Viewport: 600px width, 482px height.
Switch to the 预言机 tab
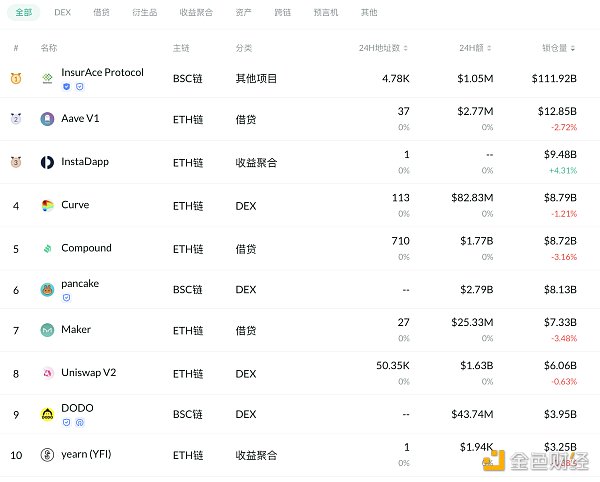click(x=326, y=12)
